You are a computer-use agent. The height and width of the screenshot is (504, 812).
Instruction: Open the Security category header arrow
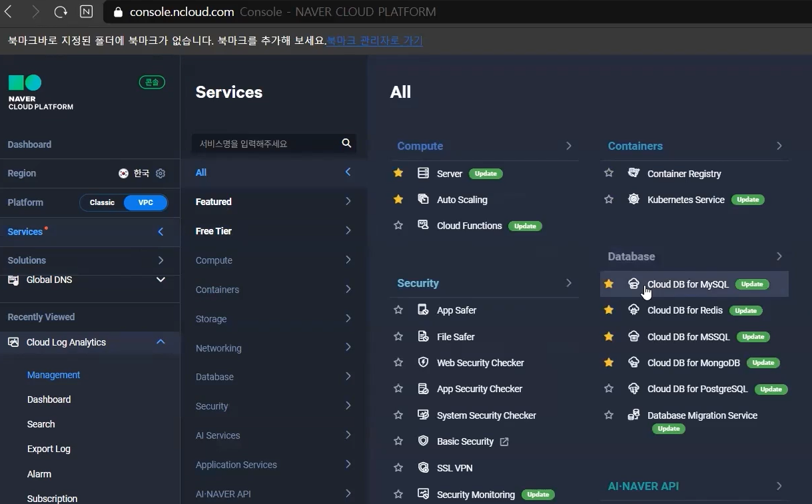[569, 283]
